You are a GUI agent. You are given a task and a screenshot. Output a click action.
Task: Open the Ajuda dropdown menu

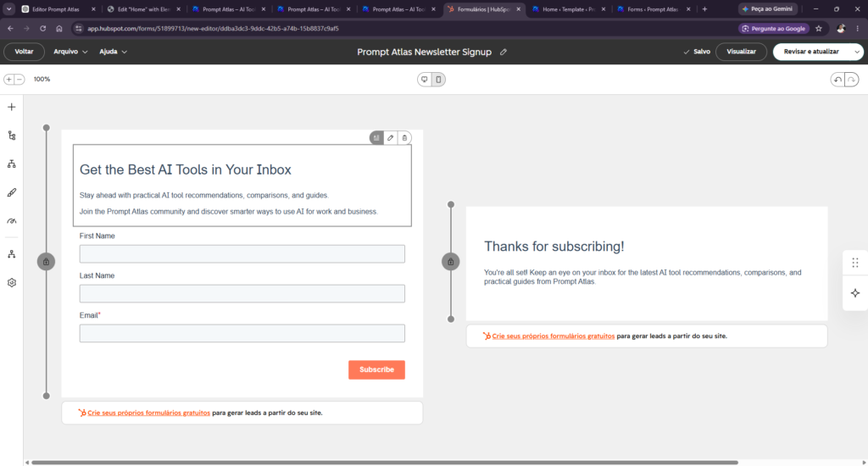point(113,52)
